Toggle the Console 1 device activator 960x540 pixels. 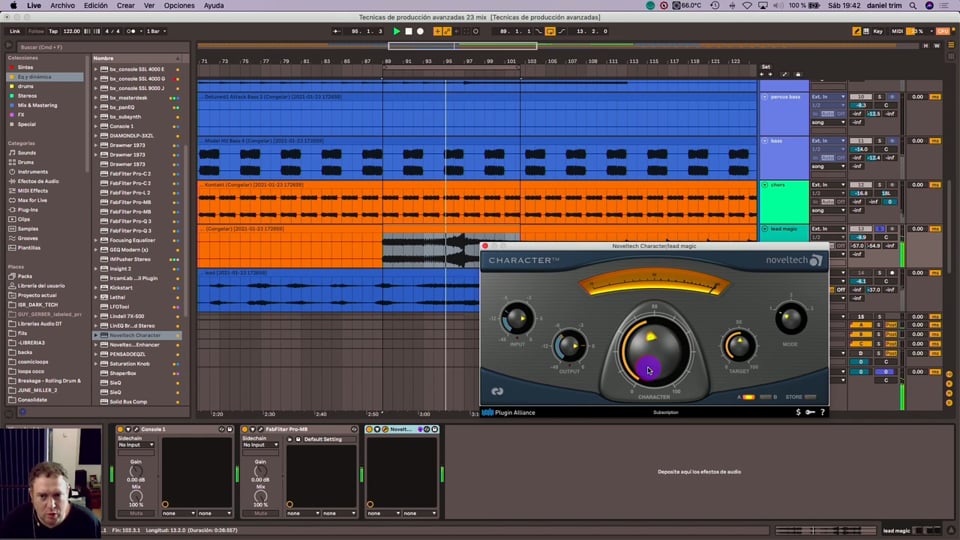point(121,430)
